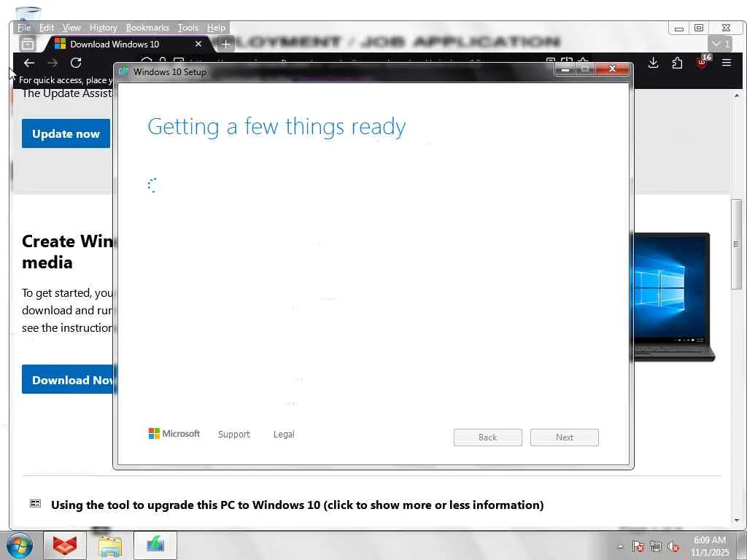
Task: Click the Download Now button
Action: pyautogui.click(x=68, y=379)
